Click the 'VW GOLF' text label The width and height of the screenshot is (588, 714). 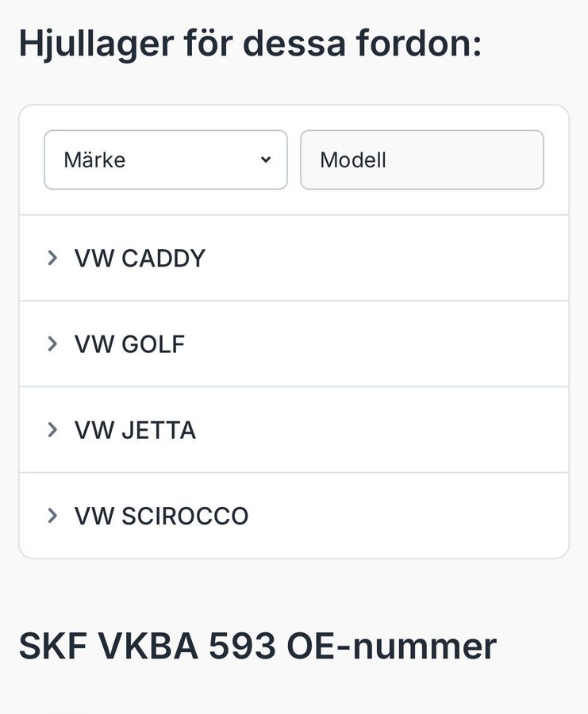(x=129, y=344)
